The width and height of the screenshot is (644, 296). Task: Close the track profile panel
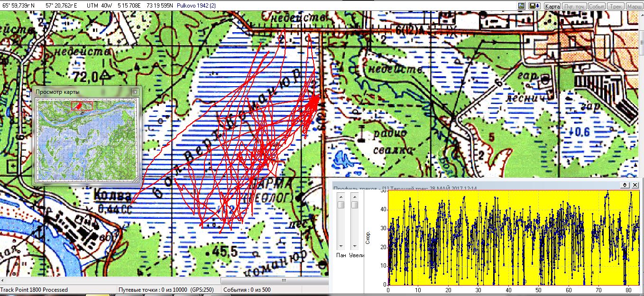point(635,185)
